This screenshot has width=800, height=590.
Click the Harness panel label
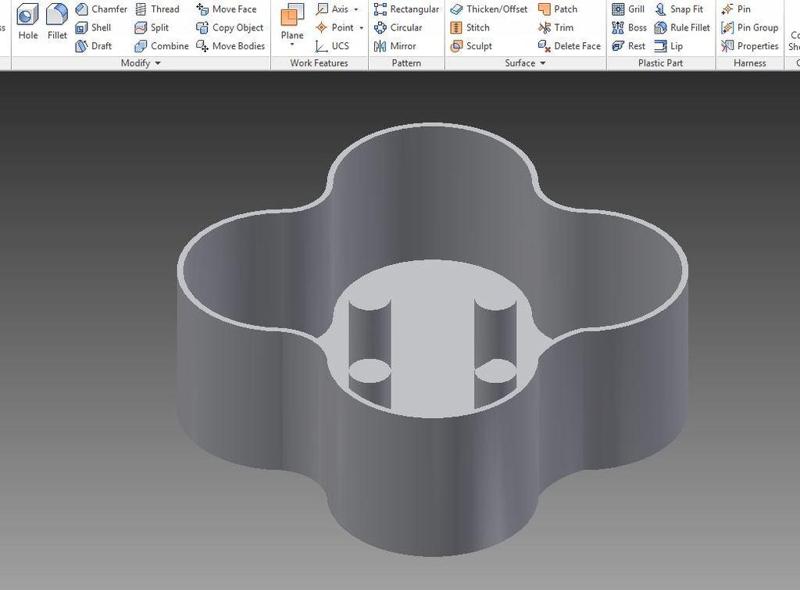click(749, 63)
